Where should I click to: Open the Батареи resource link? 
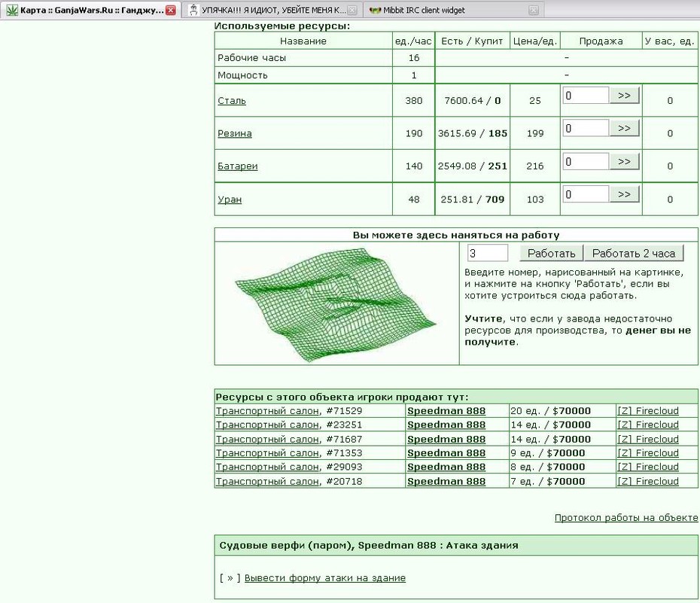(x=238, y=166)
